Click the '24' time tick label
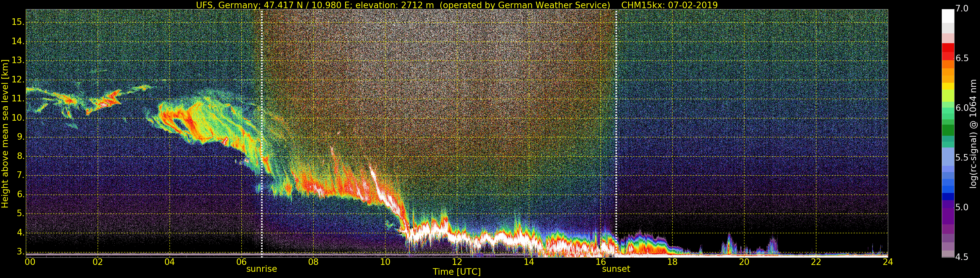 pyautogui.click(x=888, y=262)
